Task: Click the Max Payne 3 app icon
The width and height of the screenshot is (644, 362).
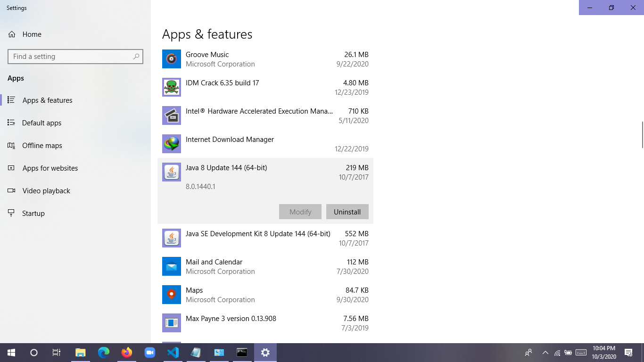Action: [x=172, y=323]
